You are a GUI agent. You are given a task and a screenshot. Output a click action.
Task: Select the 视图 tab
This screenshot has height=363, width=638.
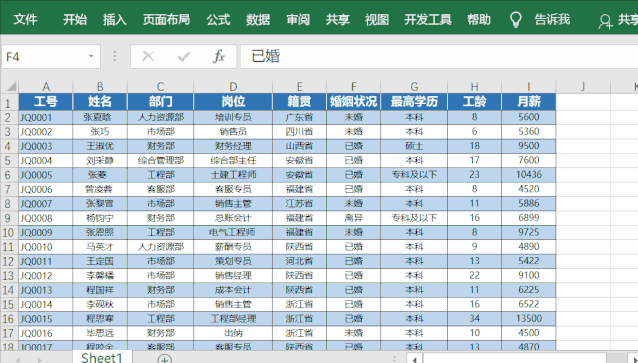coord(377,19)
